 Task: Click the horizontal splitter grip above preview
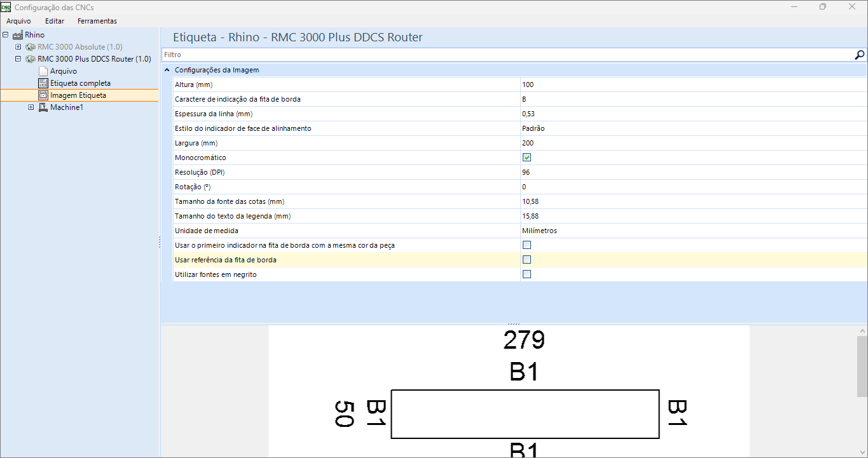tap(514, 323)
